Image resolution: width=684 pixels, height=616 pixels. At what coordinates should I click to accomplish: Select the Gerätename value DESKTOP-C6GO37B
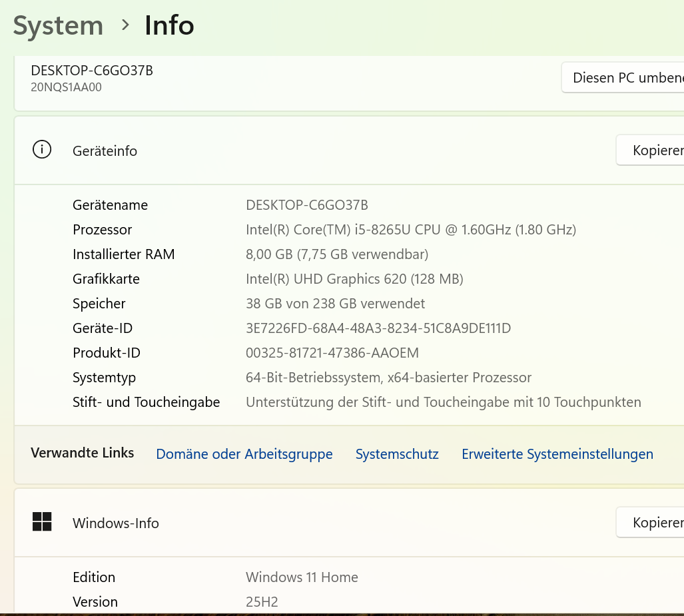[x=307, y=205]
